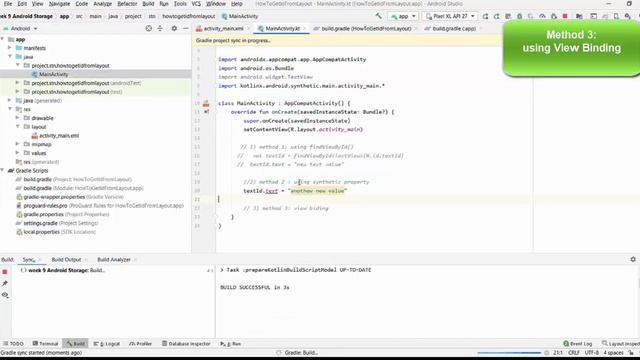The height and width of the screenshot is (360, 640).
Task: Expand the drawable folder
Action: 17,118
